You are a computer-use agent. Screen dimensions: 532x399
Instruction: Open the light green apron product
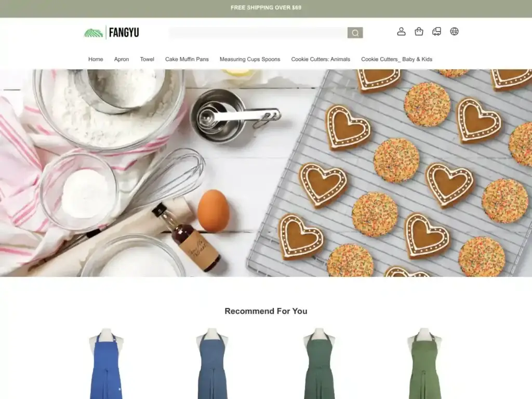pos(424,363)
